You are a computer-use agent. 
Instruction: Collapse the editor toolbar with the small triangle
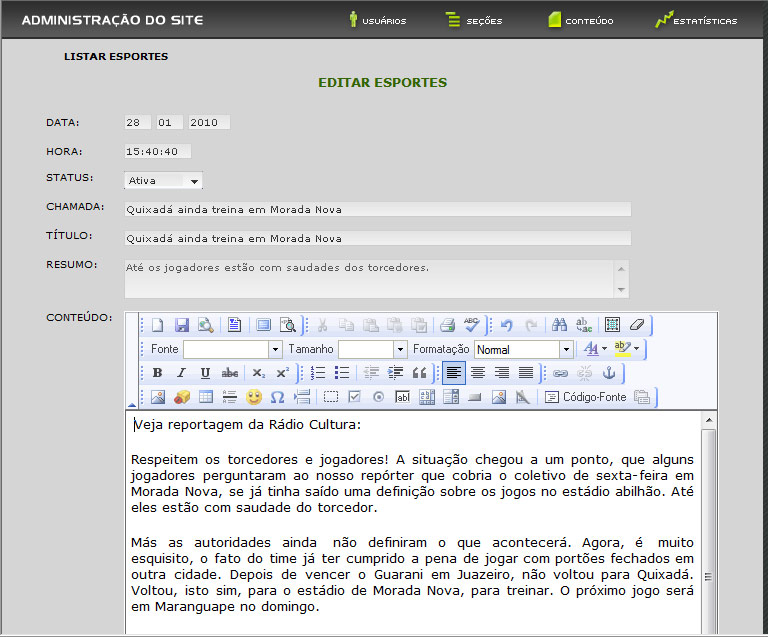pyautogui.click(x=132, y=404)
